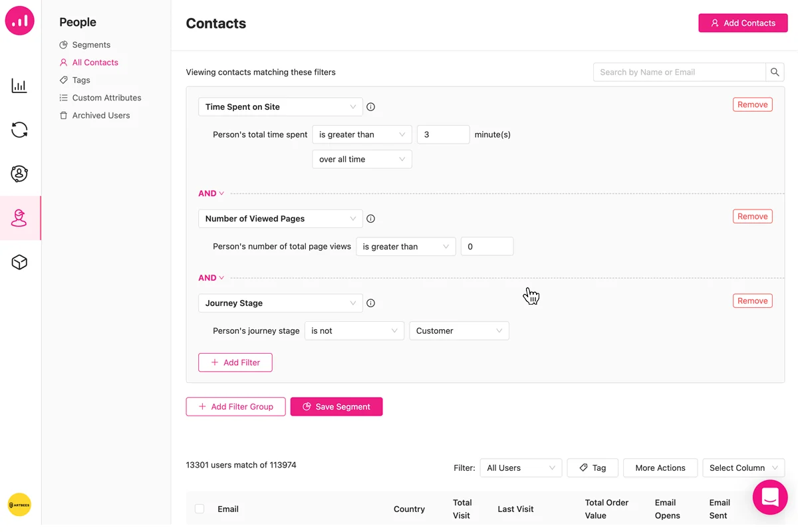Click info icon next to Journey Stage

pos(371,303)
